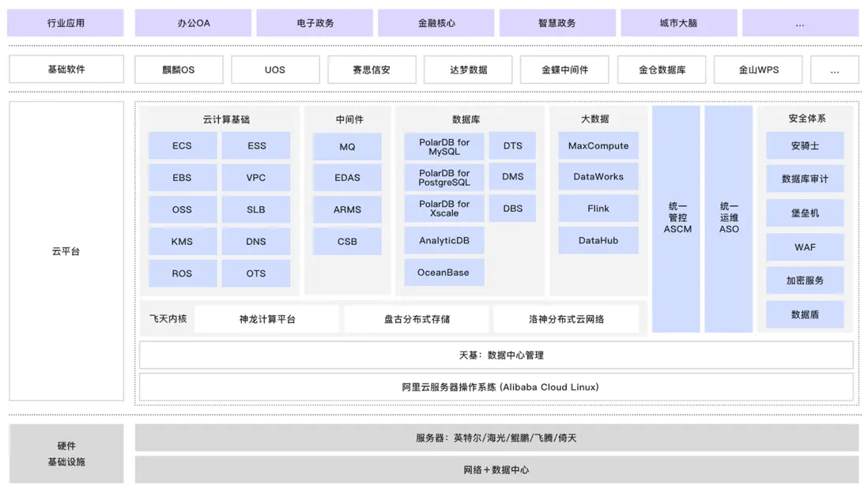Click the 天基：数据中心管理 bar

pyautogui.click(x=496, y=356)
